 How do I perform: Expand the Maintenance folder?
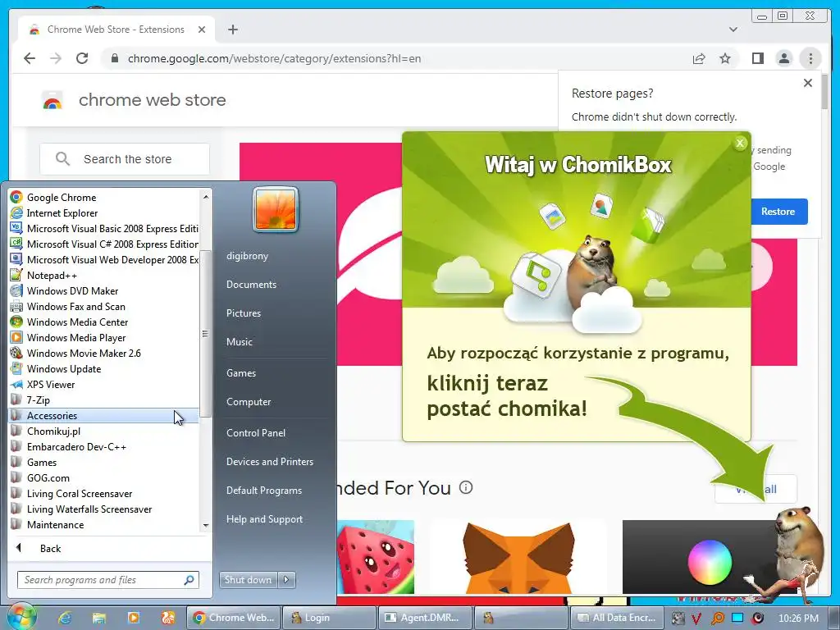(104, 524)
